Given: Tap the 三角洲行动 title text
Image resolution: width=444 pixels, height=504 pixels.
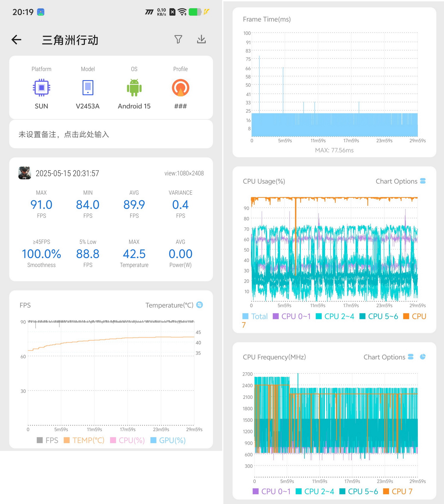Looking at the screenshot, I should tap(70, 40).
